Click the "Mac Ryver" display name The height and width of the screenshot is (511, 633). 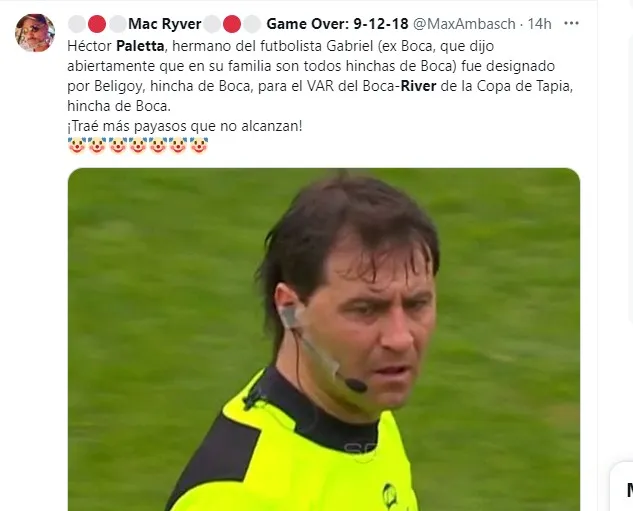[165, 24]
